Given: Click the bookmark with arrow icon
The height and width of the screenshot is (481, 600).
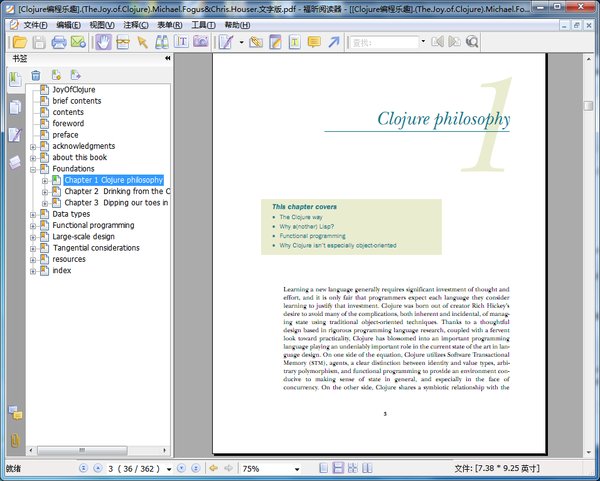Looking at the screenshot, I should coord(76,75).
